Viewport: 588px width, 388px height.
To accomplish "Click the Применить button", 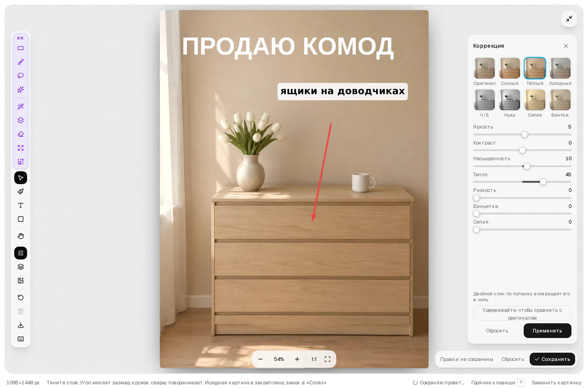I will pyautogui.click(x=547, y=331).
